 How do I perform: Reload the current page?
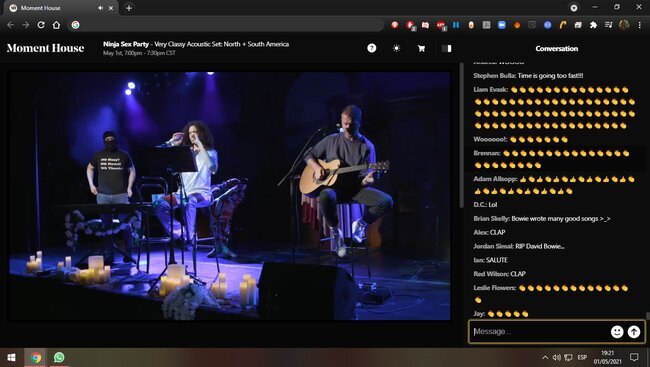[41, 25]
